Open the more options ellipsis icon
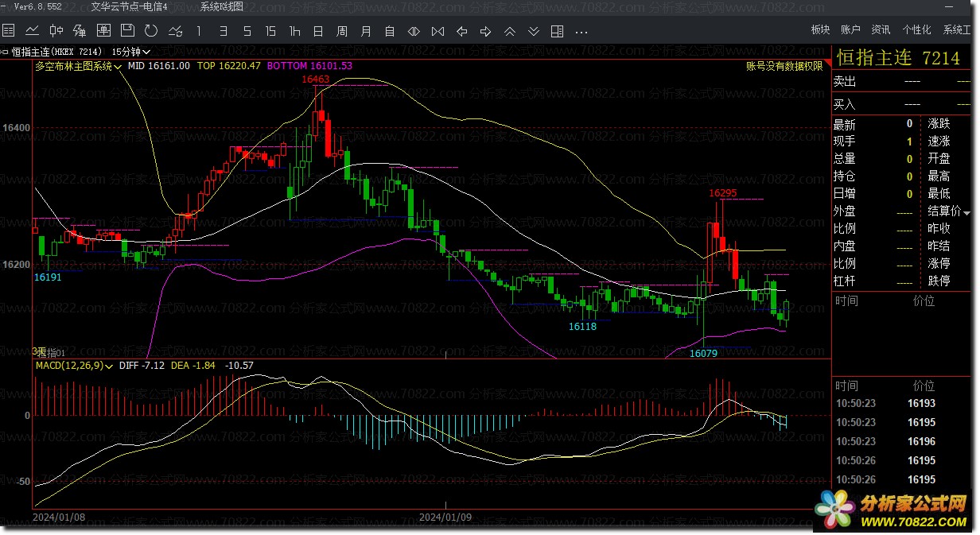Viewport: 980px width, 535px height. pos(581,32)
